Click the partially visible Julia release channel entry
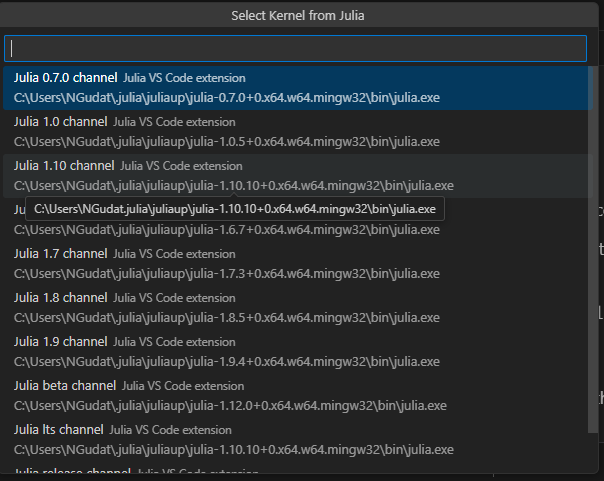Viewport: 604px width, 481px height. click(72, 472)
